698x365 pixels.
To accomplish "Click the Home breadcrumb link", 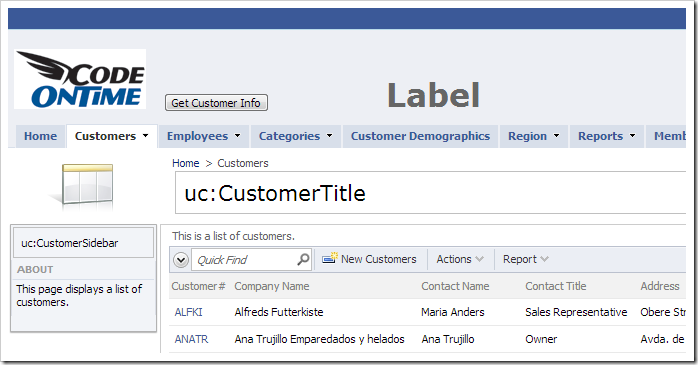I will (x=186, y=163).
